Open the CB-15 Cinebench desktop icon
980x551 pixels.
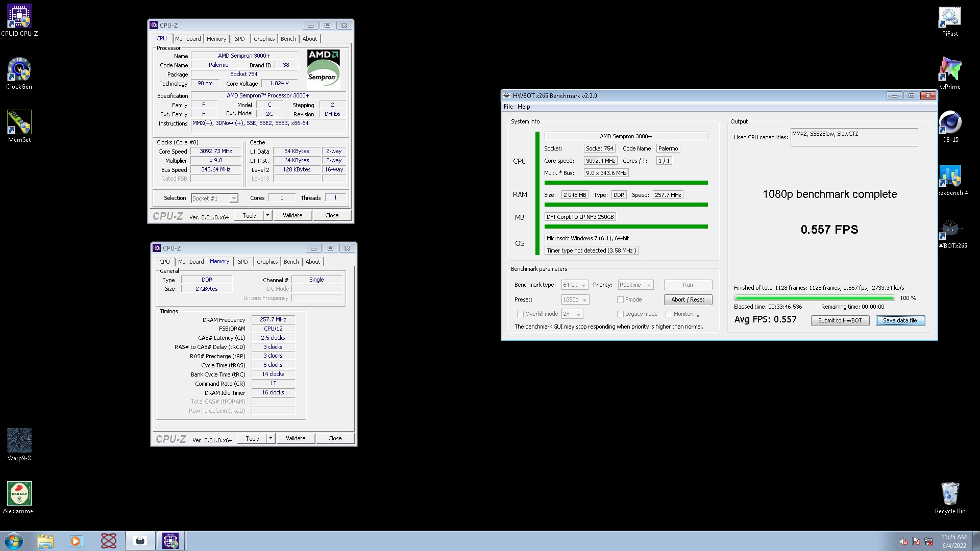coord(950,127)
